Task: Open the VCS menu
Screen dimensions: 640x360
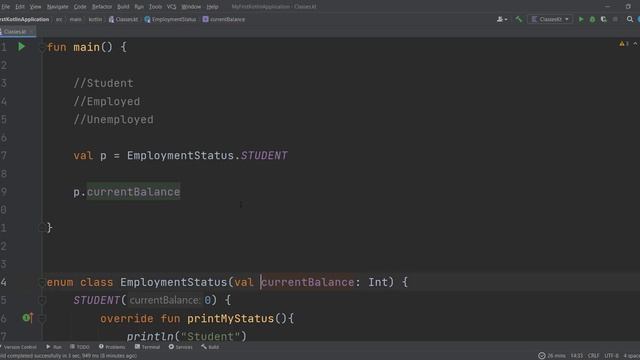Action: pos(171,7)
